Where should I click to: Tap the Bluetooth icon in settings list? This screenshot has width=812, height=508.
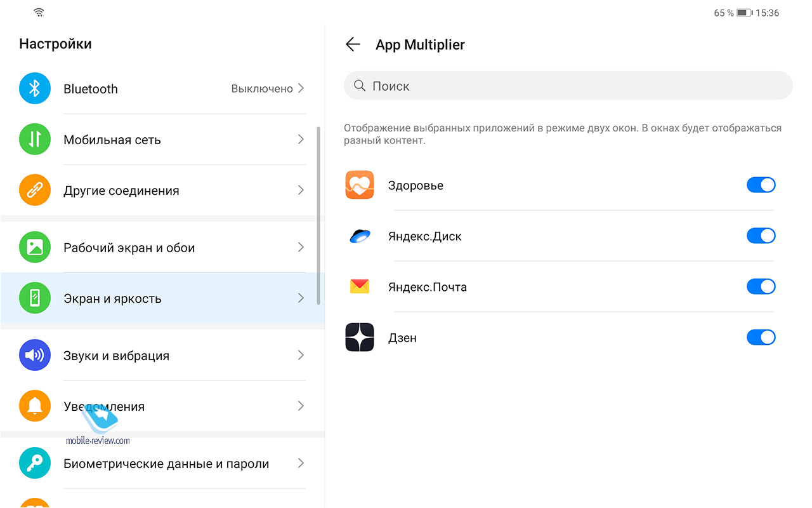click(35, 88)
